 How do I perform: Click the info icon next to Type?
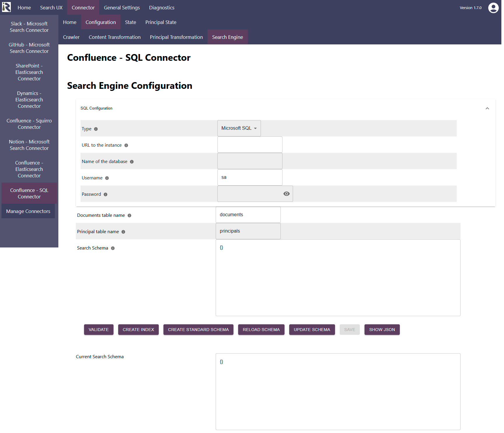[x=96, y=129]
